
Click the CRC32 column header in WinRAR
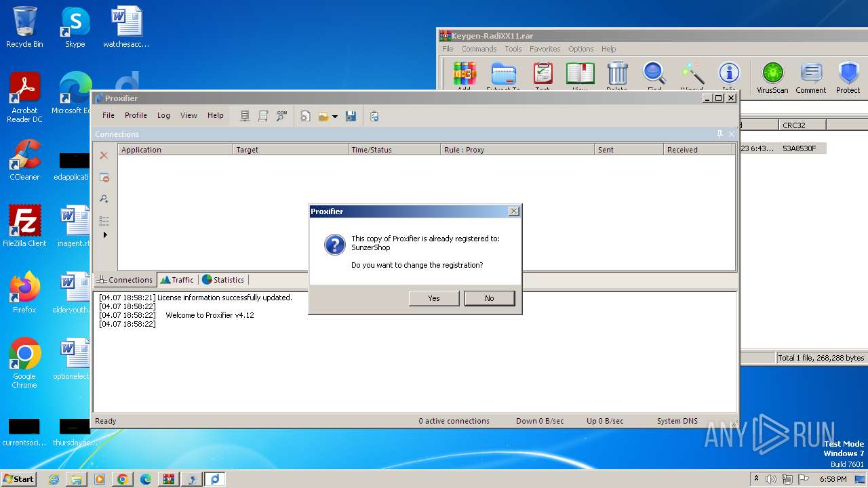click(x=802, y=125)
